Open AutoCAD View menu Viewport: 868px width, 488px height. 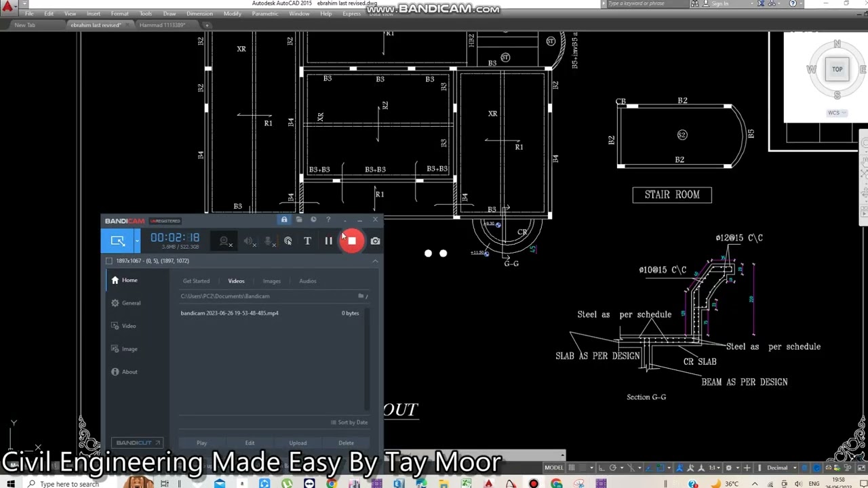pyautogui.click(x=70, y=14)
